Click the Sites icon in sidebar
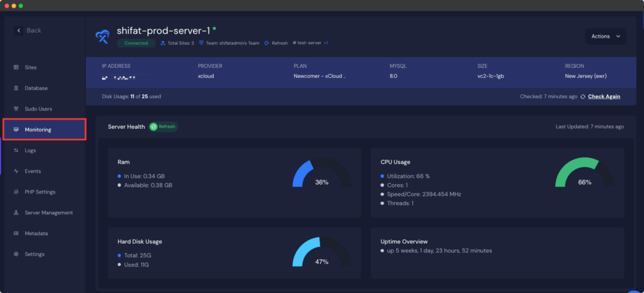 [16, 67]
